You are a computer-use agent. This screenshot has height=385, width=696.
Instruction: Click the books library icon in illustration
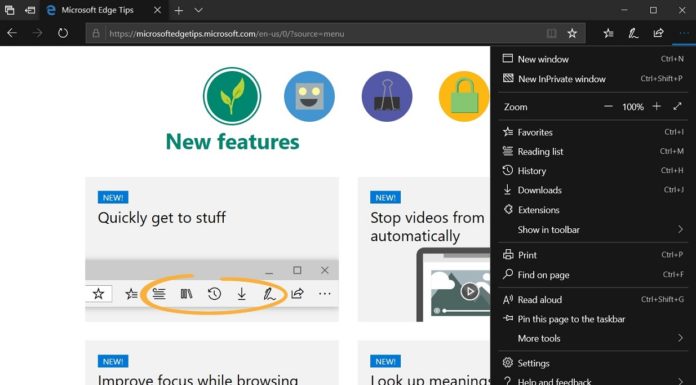(x=187, y=294)
